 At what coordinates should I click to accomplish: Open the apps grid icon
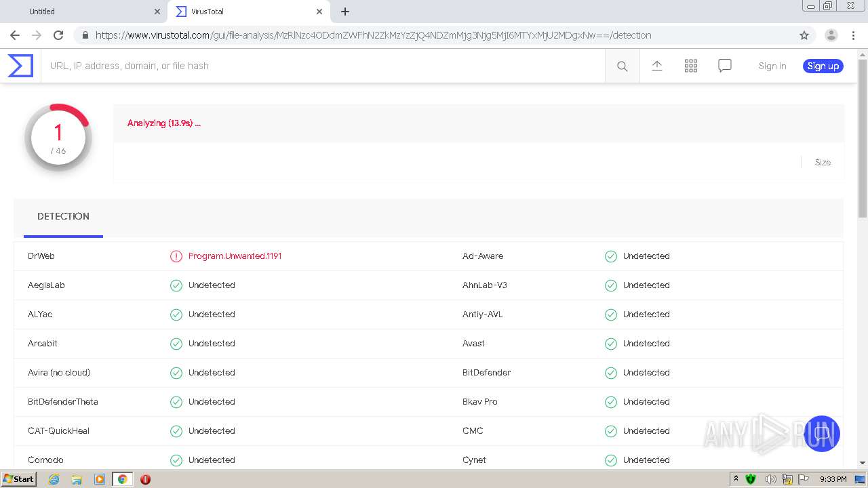coord(691,66)
